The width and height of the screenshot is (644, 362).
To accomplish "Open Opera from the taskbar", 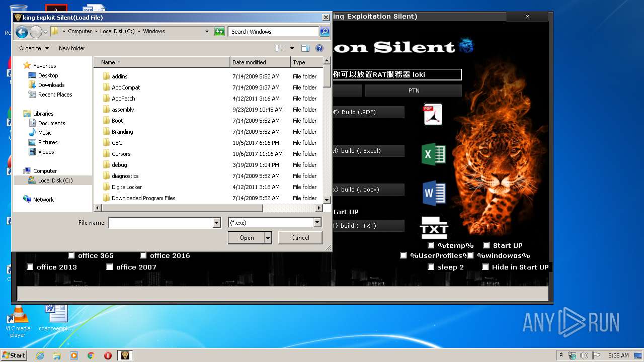I will point(108,355).
